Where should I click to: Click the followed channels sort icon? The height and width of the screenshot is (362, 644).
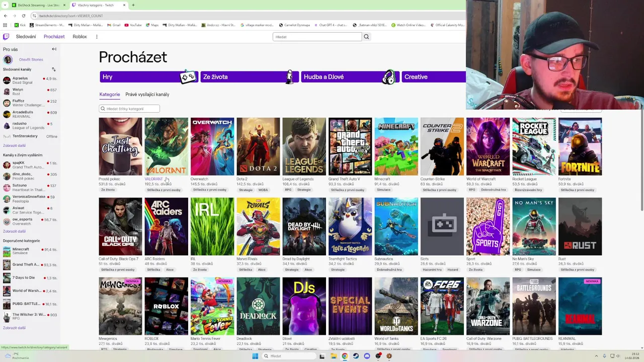coord(54,69)
